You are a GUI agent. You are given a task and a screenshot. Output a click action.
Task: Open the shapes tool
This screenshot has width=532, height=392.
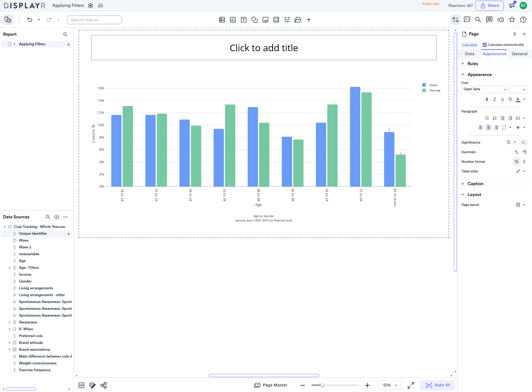[x=254, y=20]
